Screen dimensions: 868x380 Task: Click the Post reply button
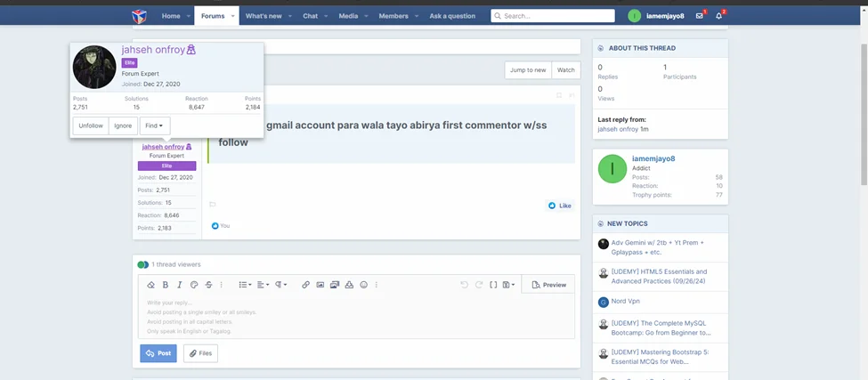158,353
